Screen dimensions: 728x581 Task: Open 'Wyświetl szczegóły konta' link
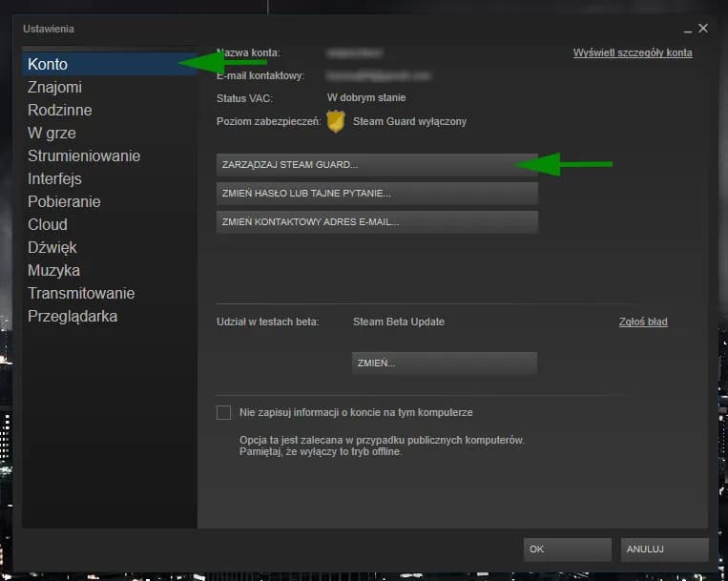pyautogui.click(x=632, y=52)
